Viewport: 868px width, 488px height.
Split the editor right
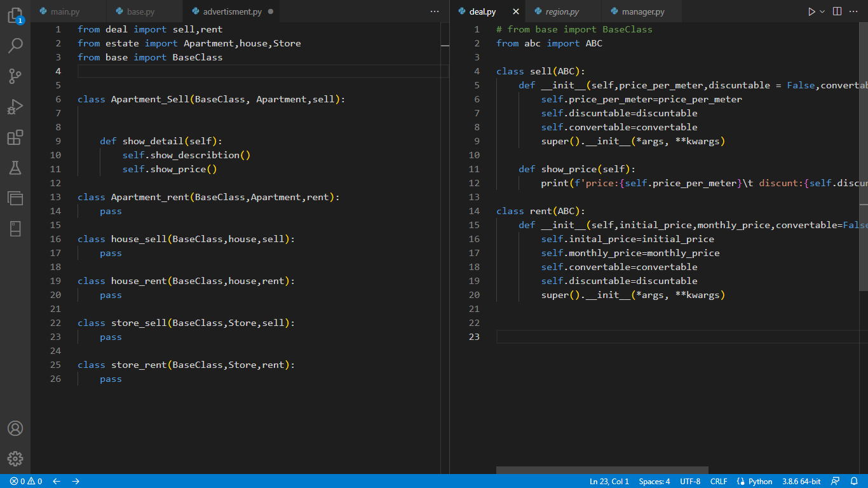pyautogui.click(x=837, y=11)
